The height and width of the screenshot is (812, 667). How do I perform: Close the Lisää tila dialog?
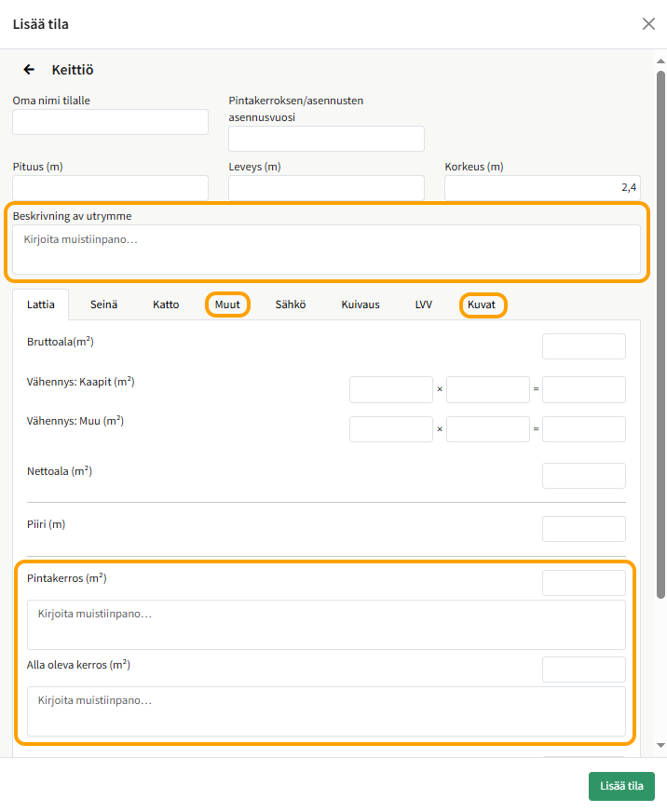click(648, 24)
